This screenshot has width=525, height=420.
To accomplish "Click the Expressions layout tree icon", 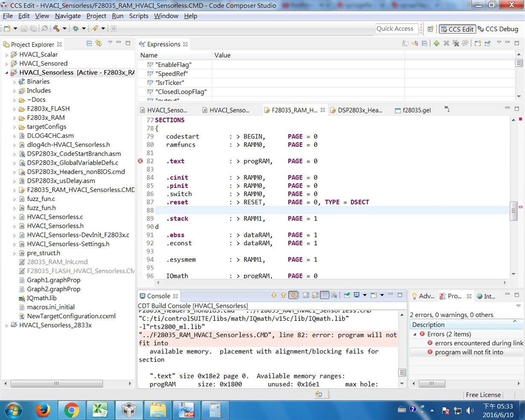I will [415, 44].
